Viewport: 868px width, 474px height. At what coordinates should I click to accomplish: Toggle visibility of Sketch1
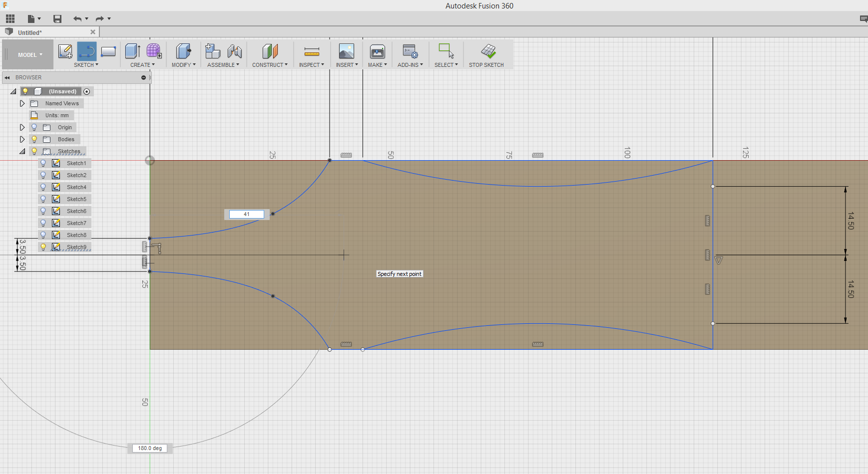pos(43,163)
